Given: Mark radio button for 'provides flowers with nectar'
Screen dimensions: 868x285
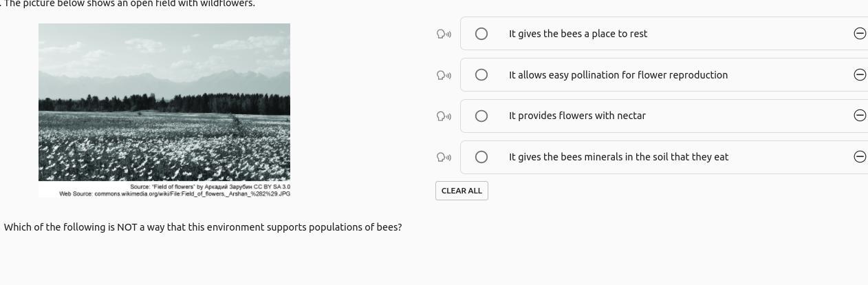Looking at the screenshot, I should [481, 116].
